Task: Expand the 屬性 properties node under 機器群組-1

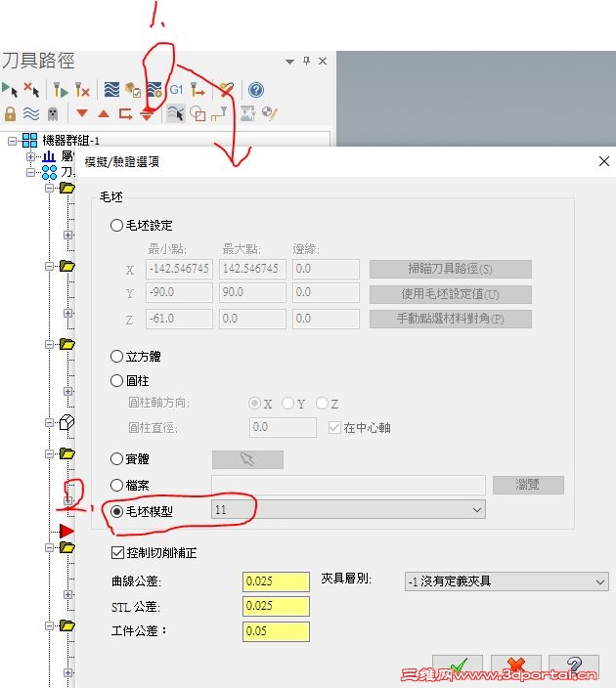Action: coord(30,156)
